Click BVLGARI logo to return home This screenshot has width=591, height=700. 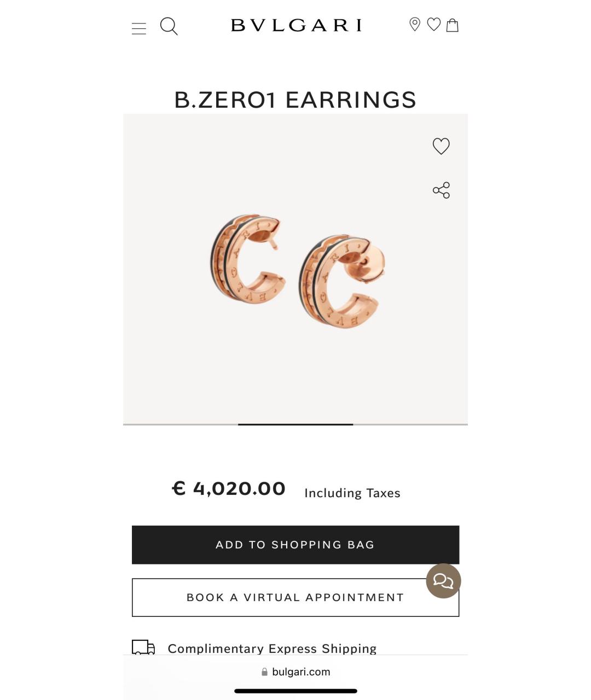pos(296,25)
